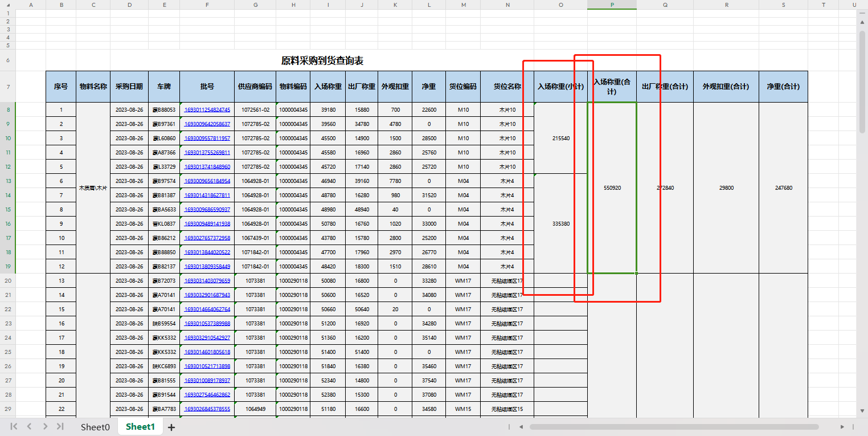Viewport: 868px width, 436px height.
Task: Select supplier code cell 1072561-02
Action: (255, 109)
